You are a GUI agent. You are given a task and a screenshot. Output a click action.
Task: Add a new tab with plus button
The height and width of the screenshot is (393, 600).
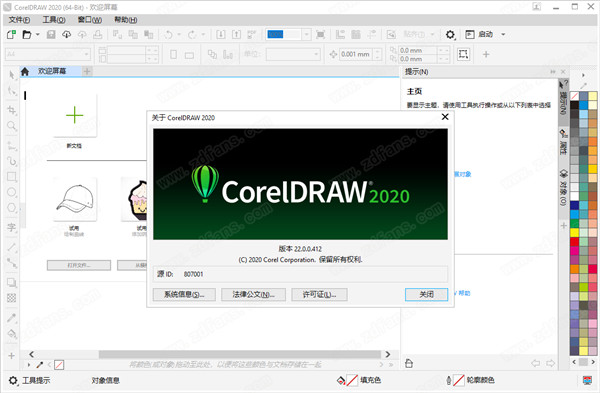(87, 71)
